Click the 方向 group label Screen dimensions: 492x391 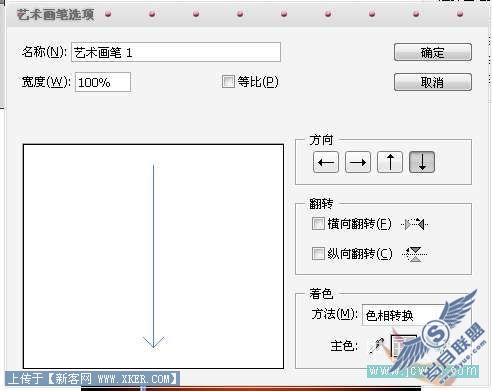[321, 140]
